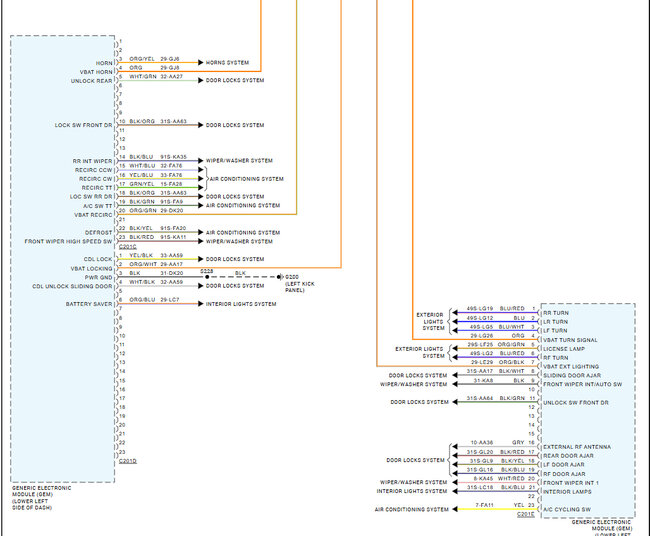Select the wire code 49S-LG19

coord(480,309)
